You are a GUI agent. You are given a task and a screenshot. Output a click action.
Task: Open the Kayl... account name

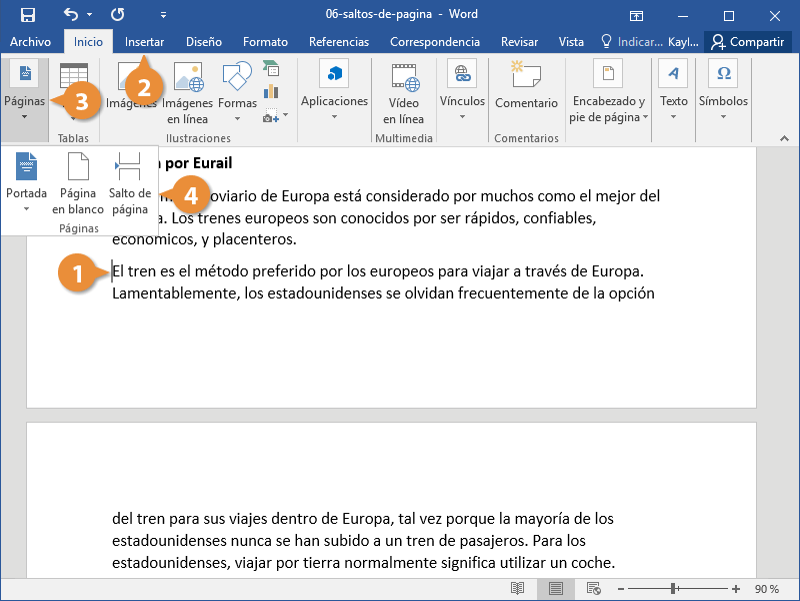[683, 42]
